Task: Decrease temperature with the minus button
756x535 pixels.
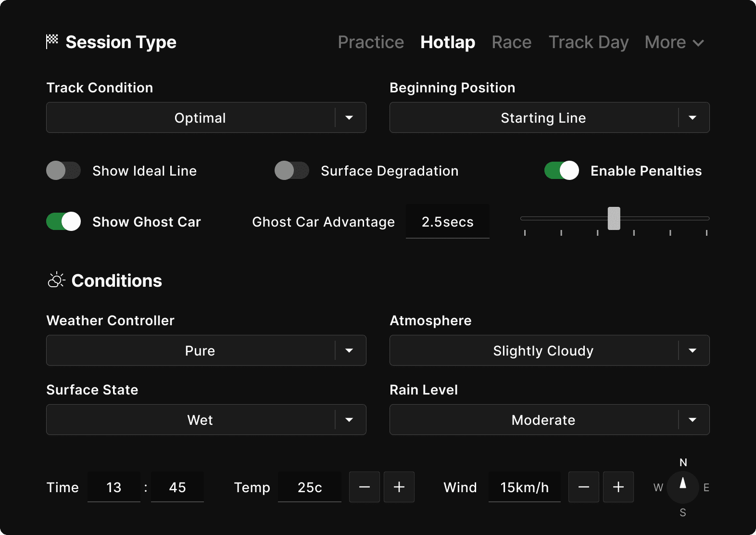Action: (365, 487)
